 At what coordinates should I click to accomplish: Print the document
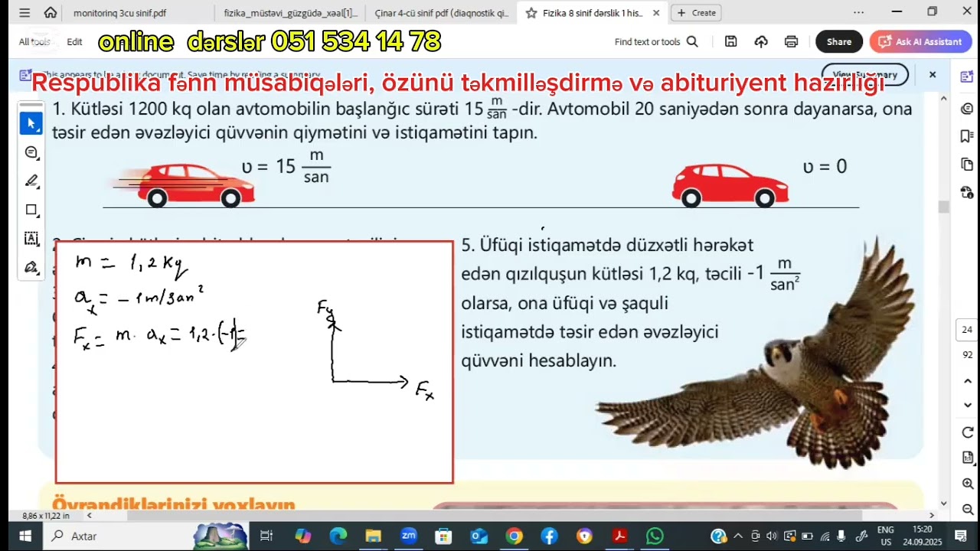[791, 42]
